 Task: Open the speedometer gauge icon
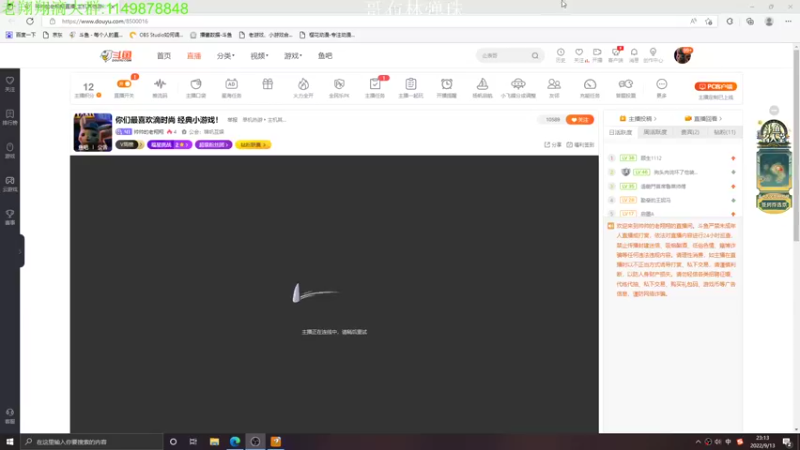pos(590,84)
